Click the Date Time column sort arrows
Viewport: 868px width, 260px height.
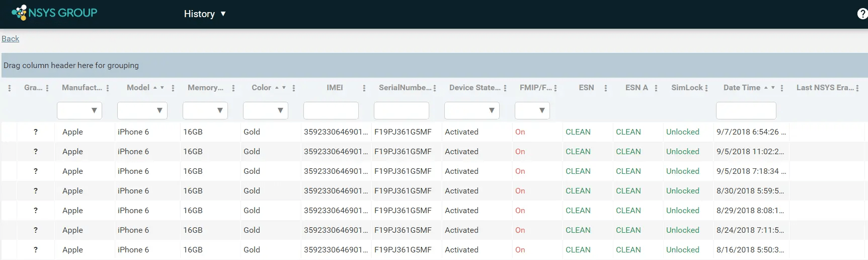(769, 88)
